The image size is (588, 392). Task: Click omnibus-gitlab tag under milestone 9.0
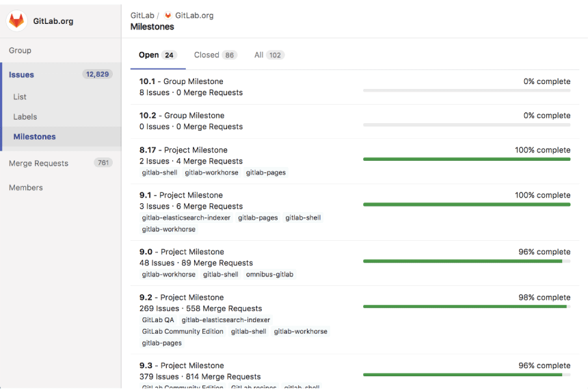[269, 274]
